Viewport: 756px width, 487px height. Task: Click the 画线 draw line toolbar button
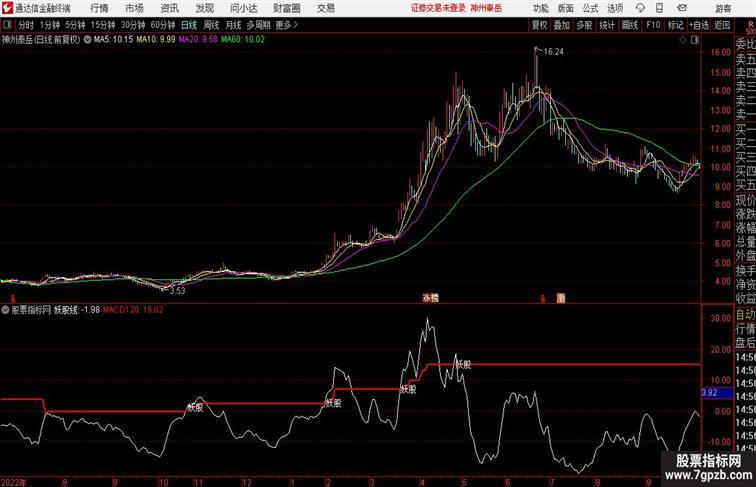630,25
